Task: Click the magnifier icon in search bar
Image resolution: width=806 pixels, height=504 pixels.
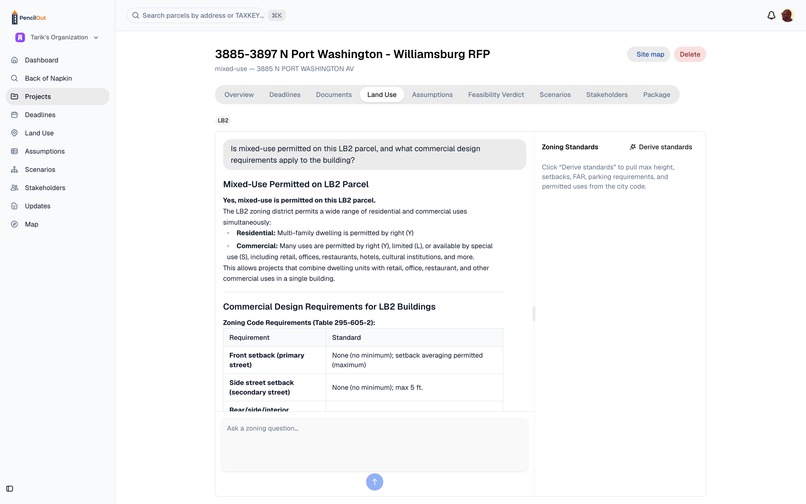Action: tap(136, 15)
